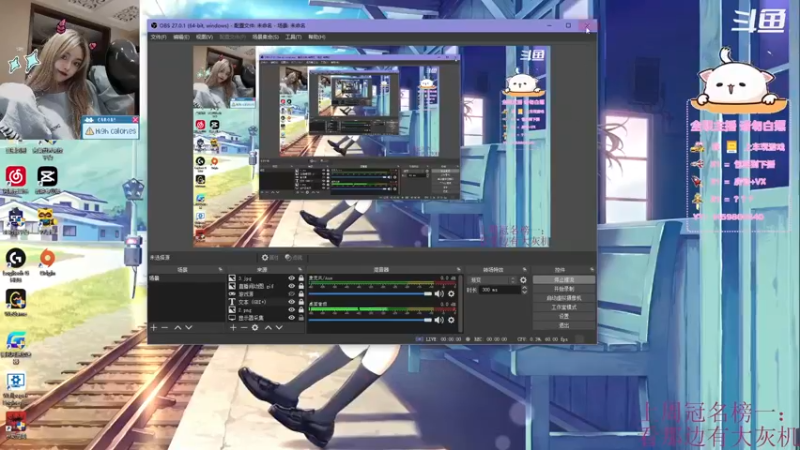The height and width of the screenshot is (450, 800).
Task: Open transition properties gear beside 淡变 dropdown
Action: pyautogui.click(x=523, y=280)
